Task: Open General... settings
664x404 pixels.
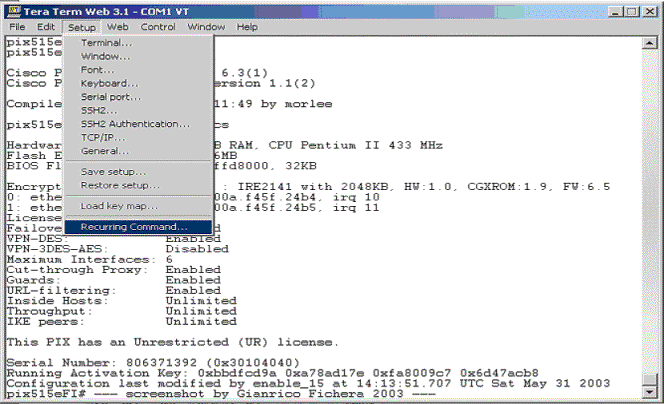Action: coord(138,151)
